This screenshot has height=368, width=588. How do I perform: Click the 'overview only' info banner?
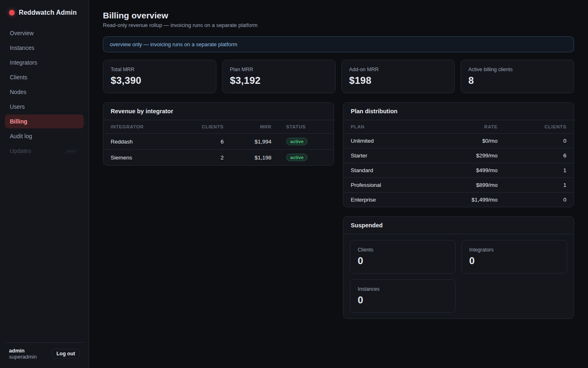338,44
